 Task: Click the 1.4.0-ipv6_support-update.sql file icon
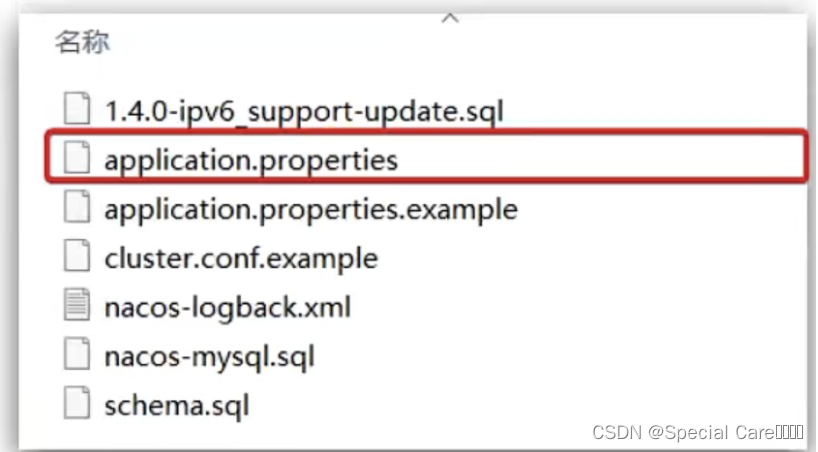tap(77, 108)
